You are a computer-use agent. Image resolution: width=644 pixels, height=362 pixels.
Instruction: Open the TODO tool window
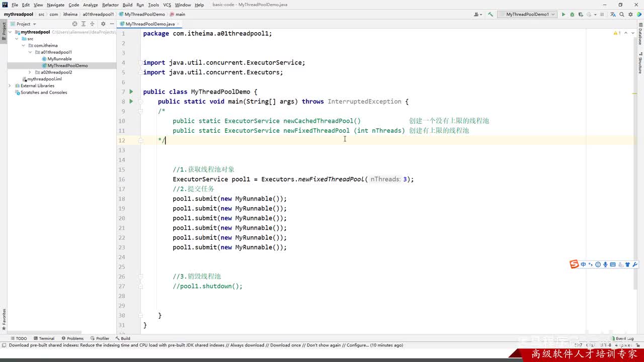[19, 338]
